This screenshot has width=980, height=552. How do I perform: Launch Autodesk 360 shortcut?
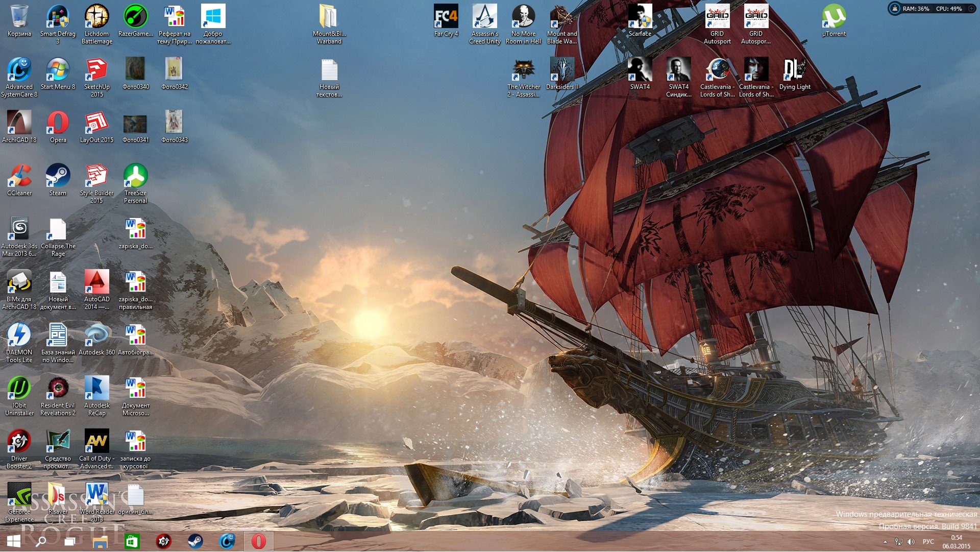point(97,339)
